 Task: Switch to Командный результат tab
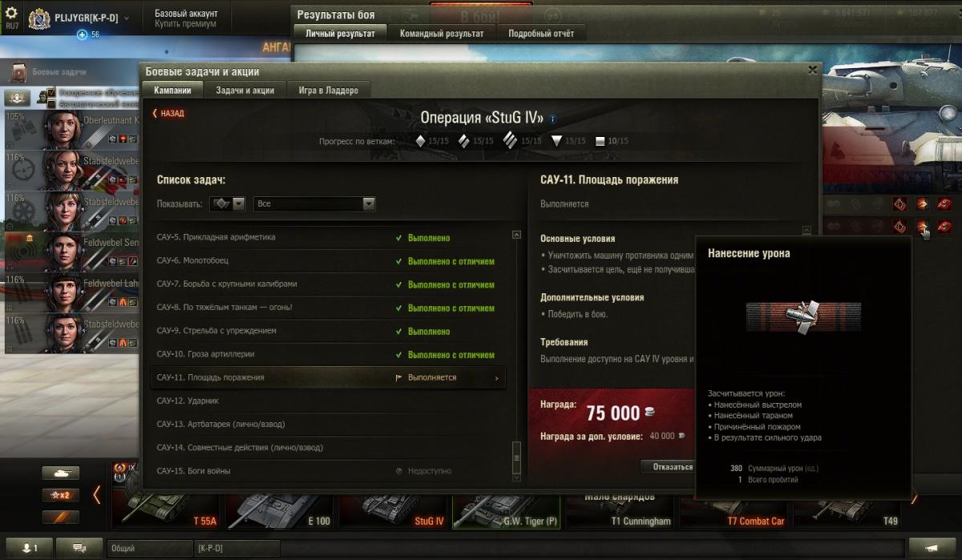pos(442,34)
